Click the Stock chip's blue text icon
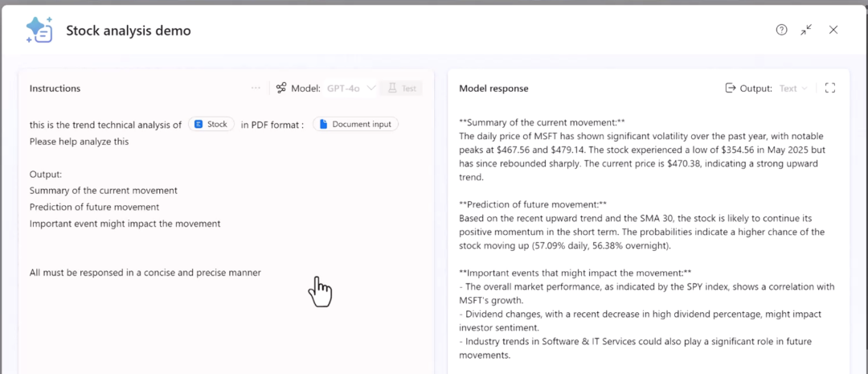The width and height of the screenshot is (868, 374). 199,125
